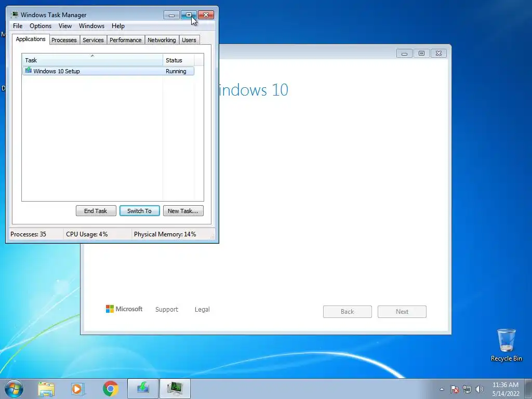
Task: Open the View menu in Task Manager
Action: click(65, 26)
